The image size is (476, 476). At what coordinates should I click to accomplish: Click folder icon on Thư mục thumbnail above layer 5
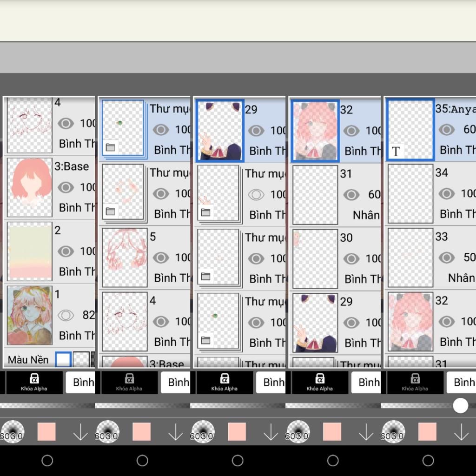(110, 212)
